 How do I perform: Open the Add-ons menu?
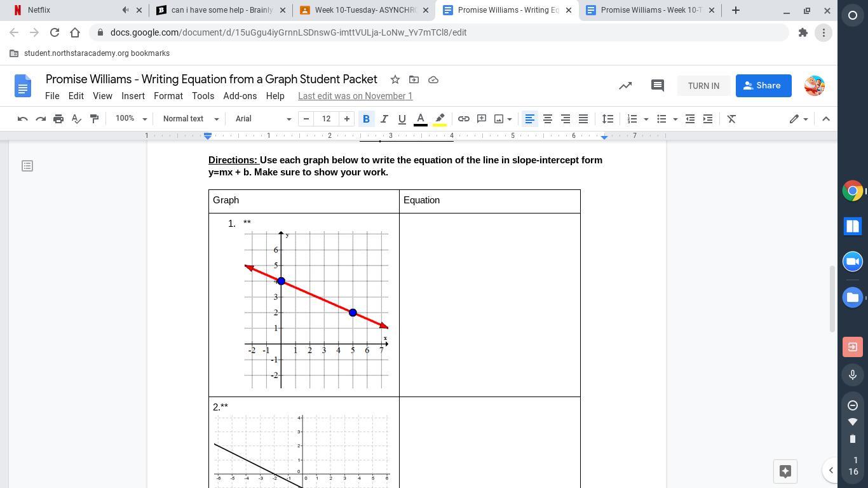coord(240,96)
